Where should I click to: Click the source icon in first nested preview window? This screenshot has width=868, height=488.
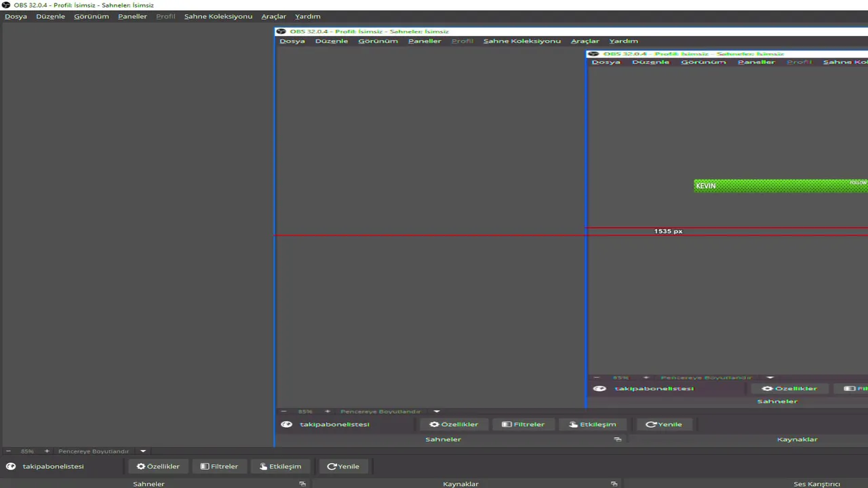click(287, 424)
